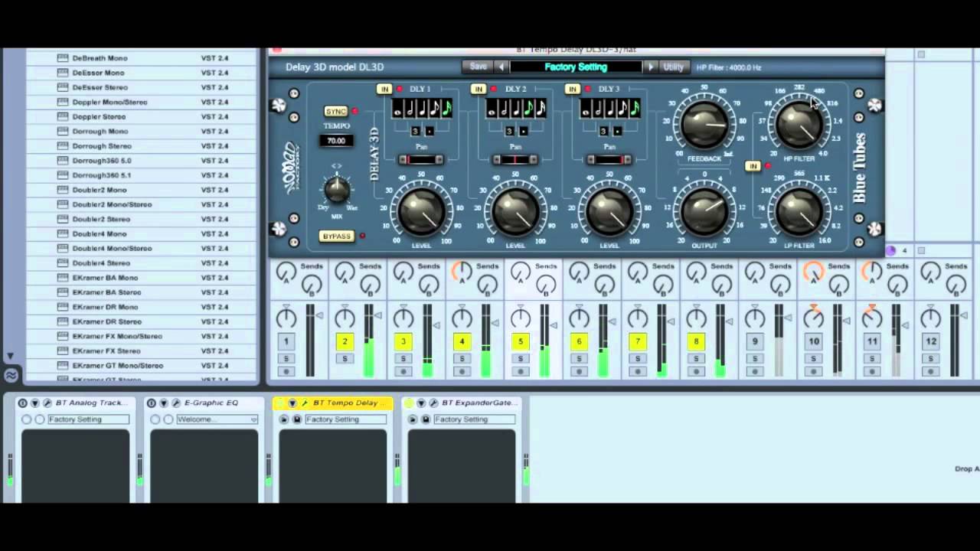Arm track 10 for recording

pos(813,372)
